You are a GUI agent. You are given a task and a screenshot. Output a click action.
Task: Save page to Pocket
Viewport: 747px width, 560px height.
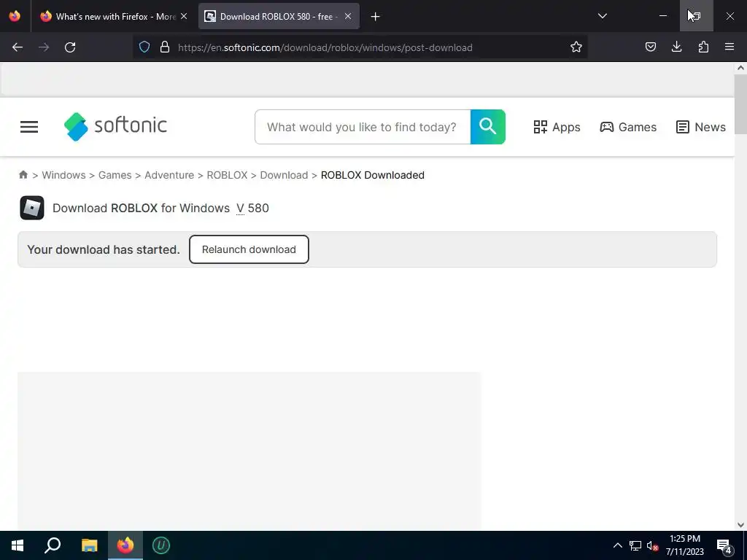tap(650, 47)
